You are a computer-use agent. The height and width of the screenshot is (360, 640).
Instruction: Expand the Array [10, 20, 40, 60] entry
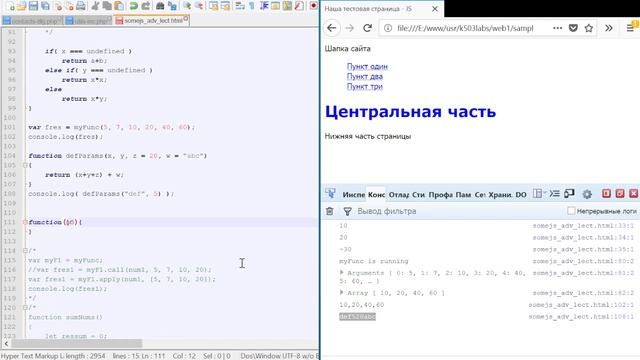coord(342,292)
